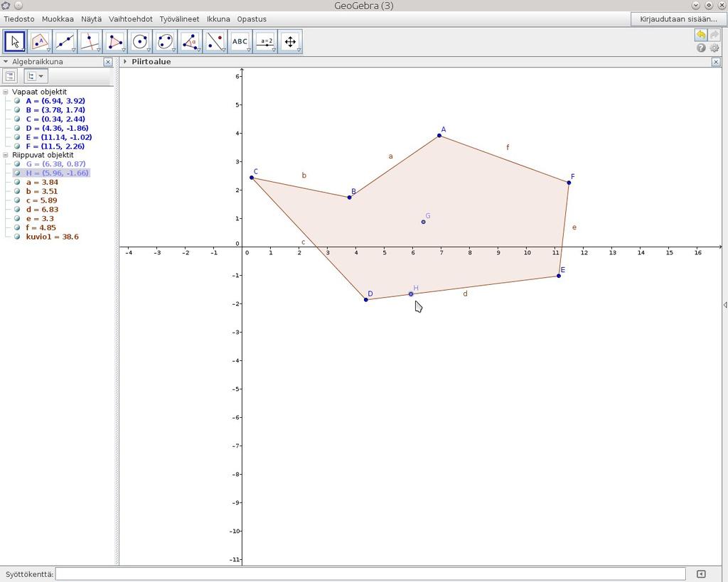Toggle visibility of point C
This screenshot has height=582, width=728.
coord(17,119)
